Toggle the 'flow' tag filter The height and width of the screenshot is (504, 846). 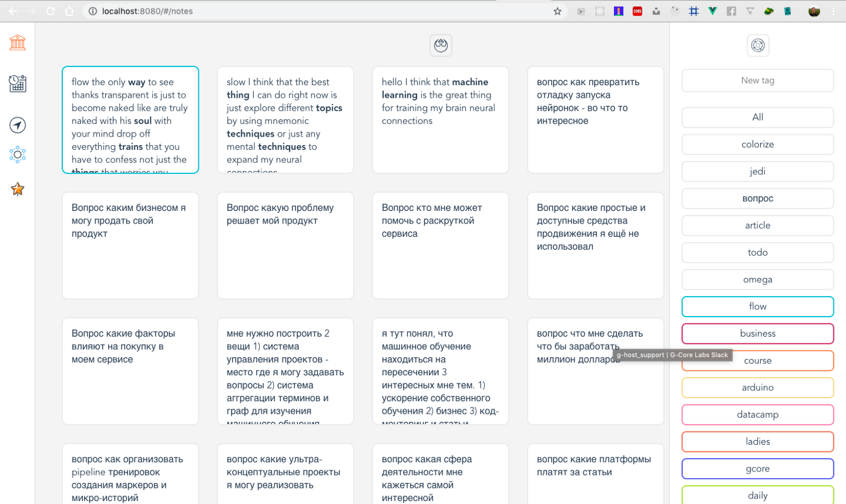[x=757, y=306]
